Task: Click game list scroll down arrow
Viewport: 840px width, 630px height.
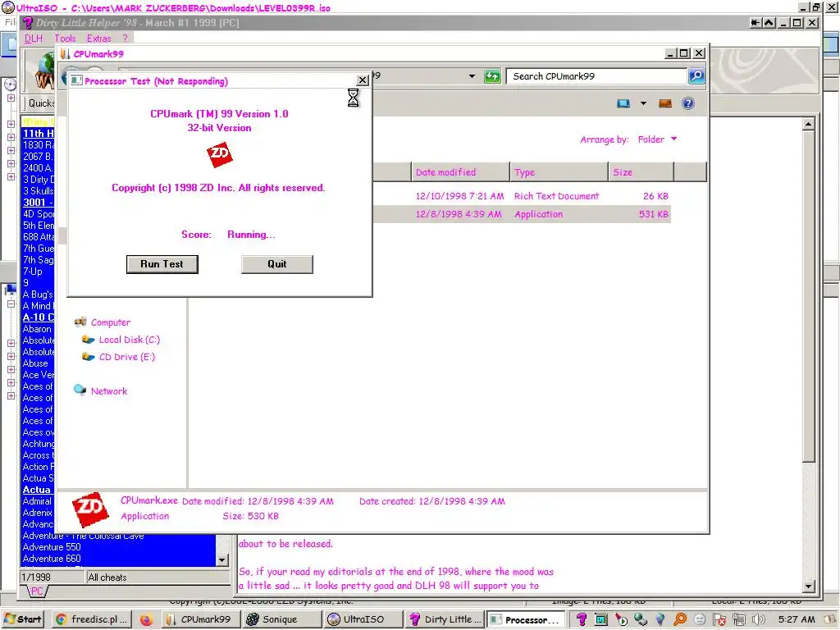Action: coord(221,559)
